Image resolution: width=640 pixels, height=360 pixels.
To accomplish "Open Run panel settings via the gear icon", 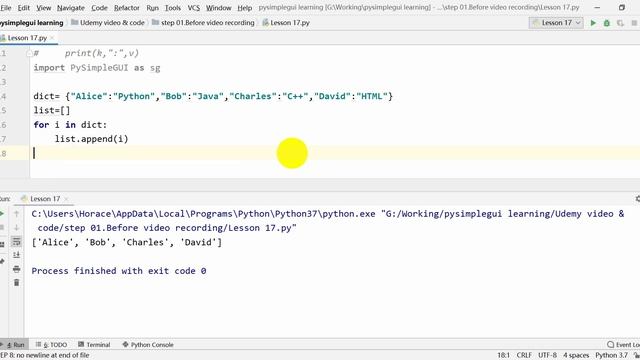I will click(x=638, y=199).
